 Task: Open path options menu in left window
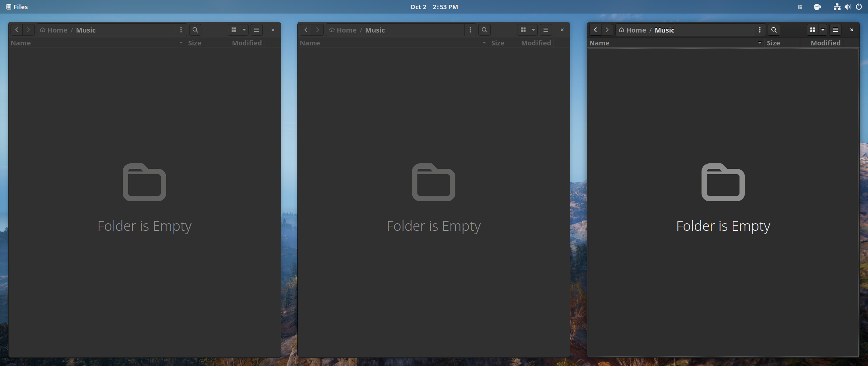181,30
